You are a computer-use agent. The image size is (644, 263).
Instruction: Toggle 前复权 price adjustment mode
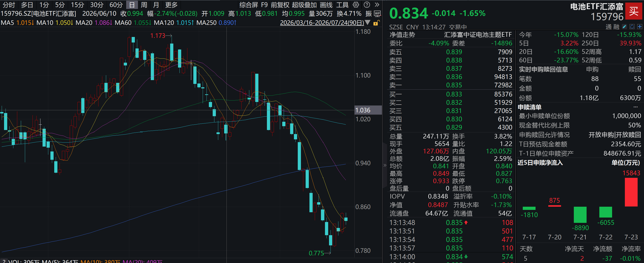280,5
